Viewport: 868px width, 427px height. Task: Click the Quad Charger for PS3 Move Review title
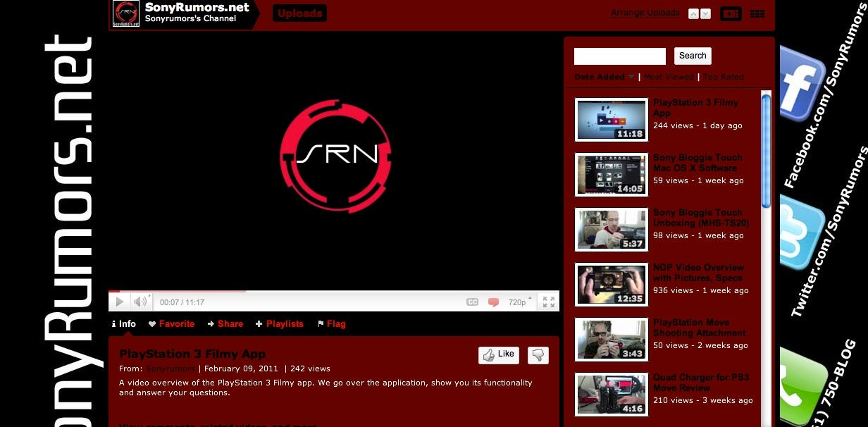[x=701, y=383]
